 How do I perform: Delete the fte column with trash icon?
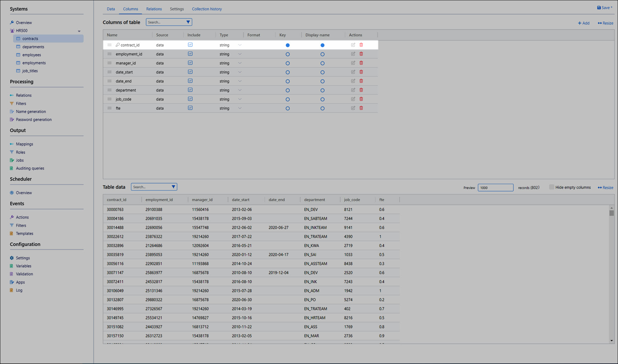(x=361, y=108)
